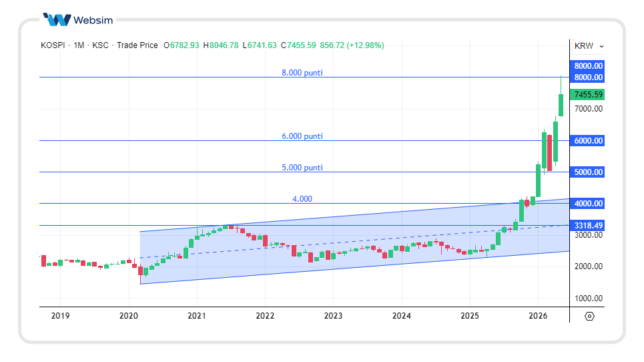Click the 2020 time axis label
644x362 pixels.
129,315
